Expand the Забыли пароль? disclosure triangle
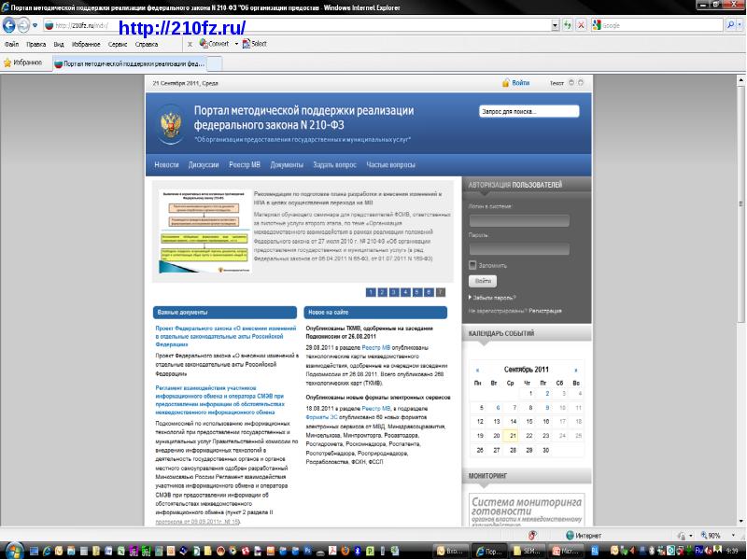747x560 pixels. point(470,298)
